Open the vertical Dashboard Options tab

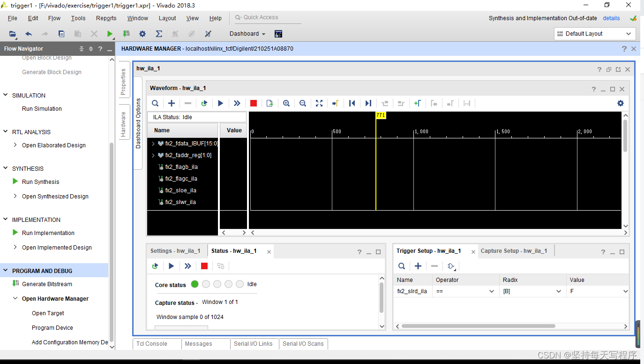click(x=138, y=123)
